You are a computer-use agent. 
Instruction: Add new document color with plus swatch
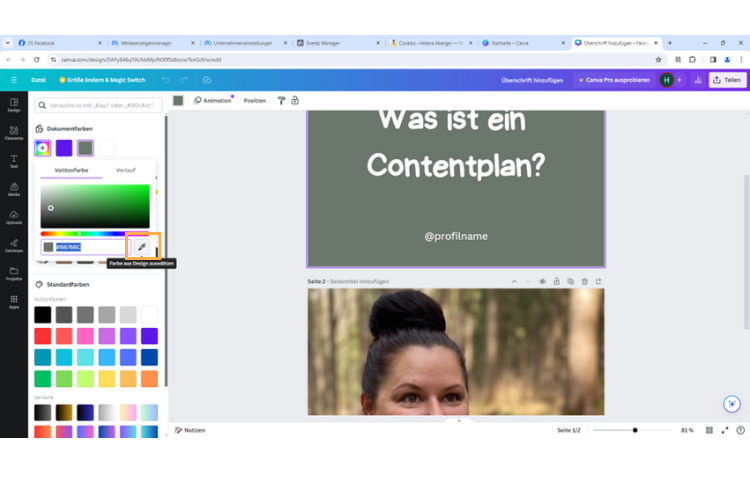43,148
